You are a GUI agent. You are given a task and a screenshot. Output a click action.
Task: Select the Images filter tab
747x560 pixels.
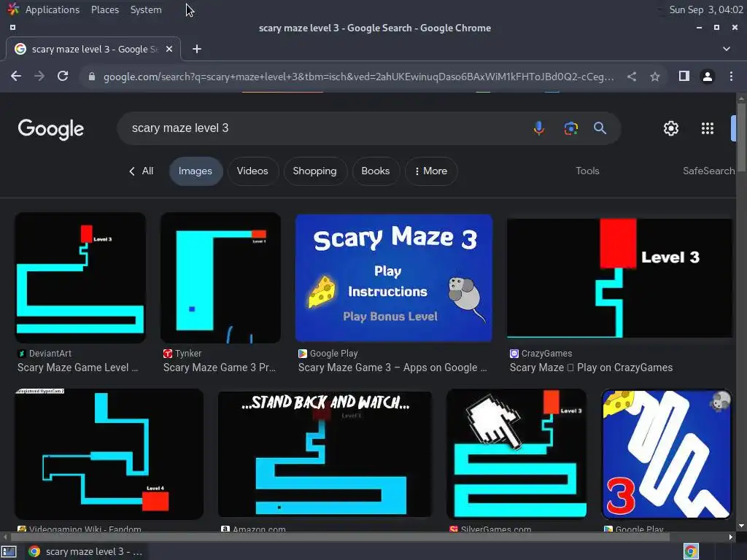pyautogui.click(x=196, y=171)
